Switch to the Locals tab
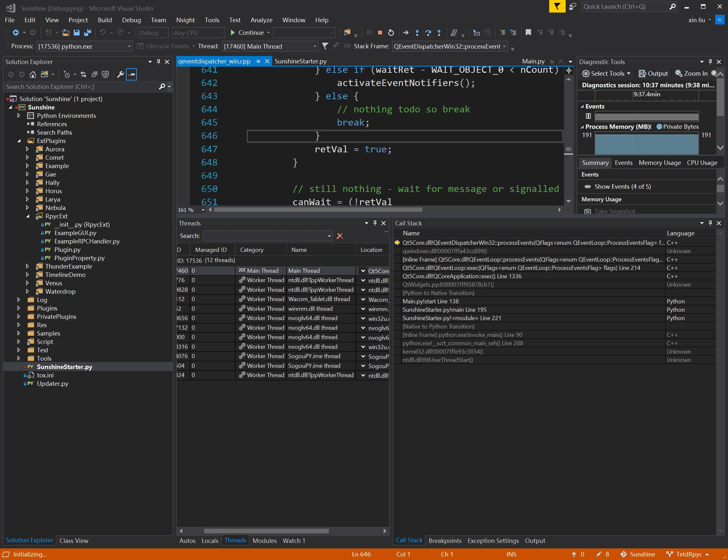728x560 pixels. point(210,541)
